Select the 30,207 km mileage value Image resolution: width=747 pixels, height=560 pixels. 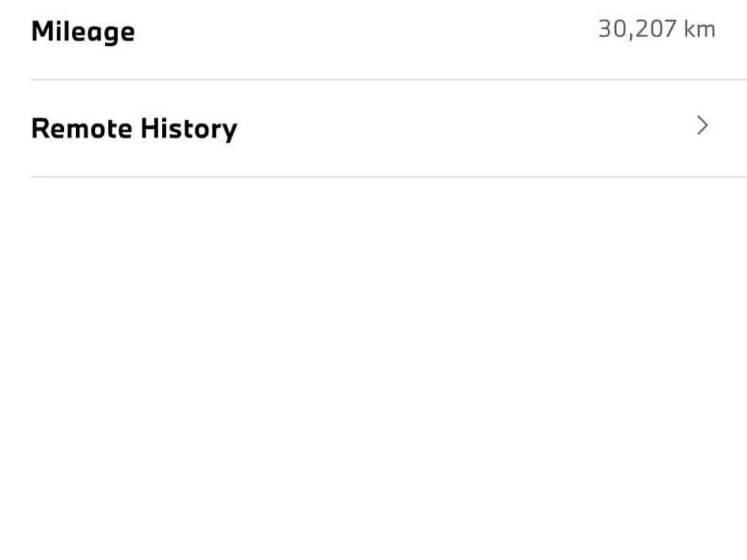[x=657, y=30]
